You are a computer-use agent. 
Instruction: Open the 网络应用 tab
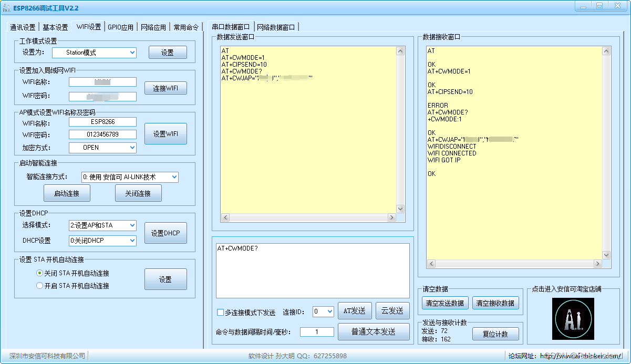point(153,27)
